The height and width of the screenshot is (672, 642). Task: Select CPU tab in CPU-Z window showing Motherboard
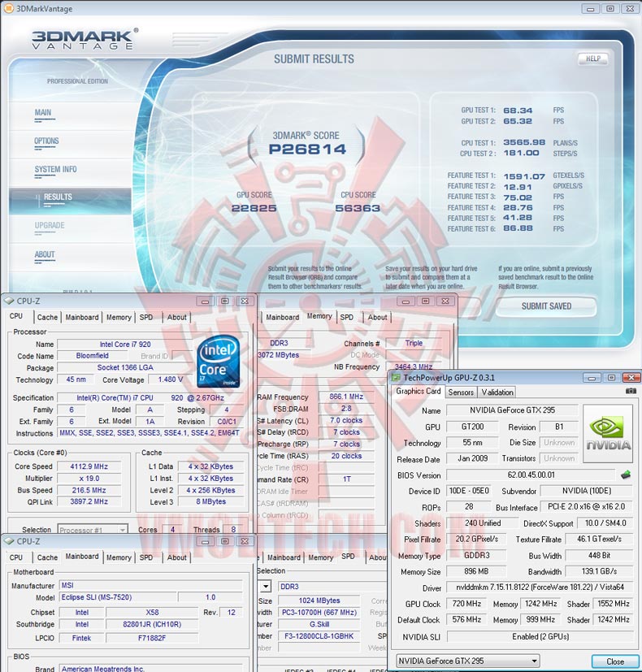(x=16, y=557)
